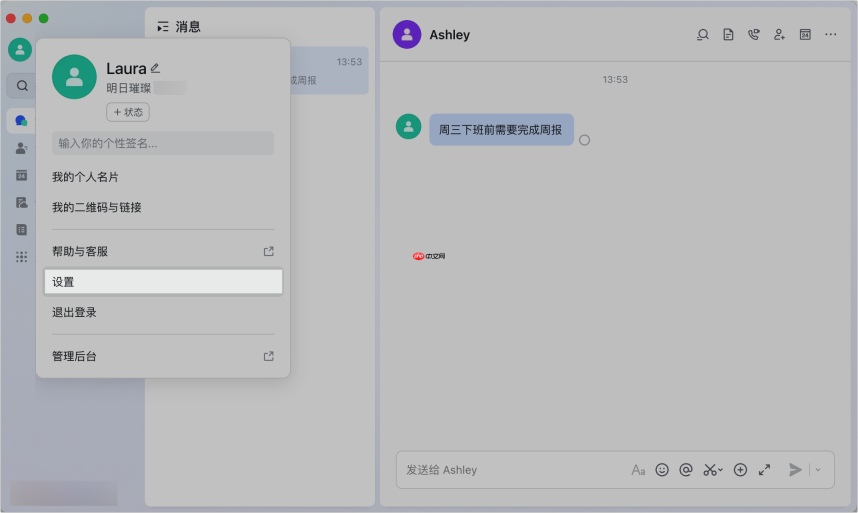Click the read-status circle next to the message
This screenshot has width=858, height=513.
click(584, 141)
